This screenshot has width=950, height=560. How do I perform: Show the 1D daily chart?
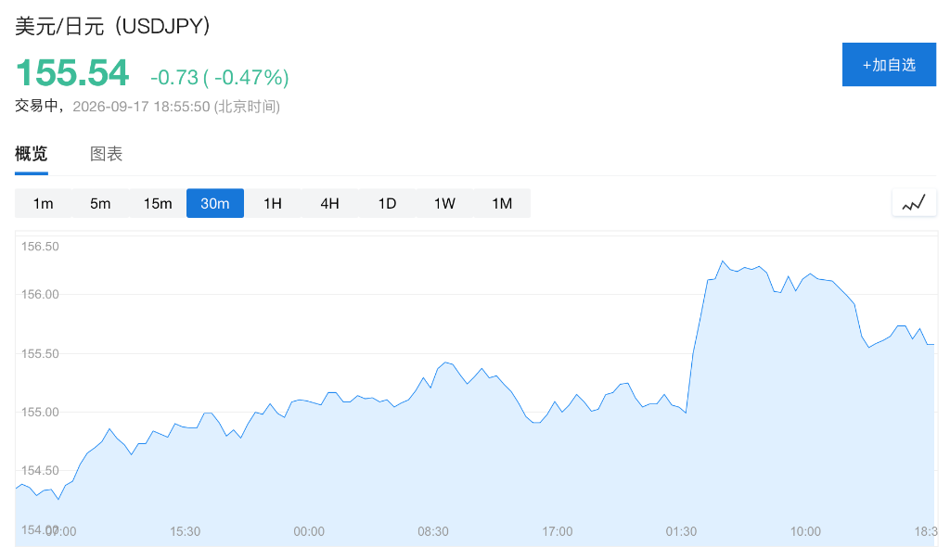387,203
